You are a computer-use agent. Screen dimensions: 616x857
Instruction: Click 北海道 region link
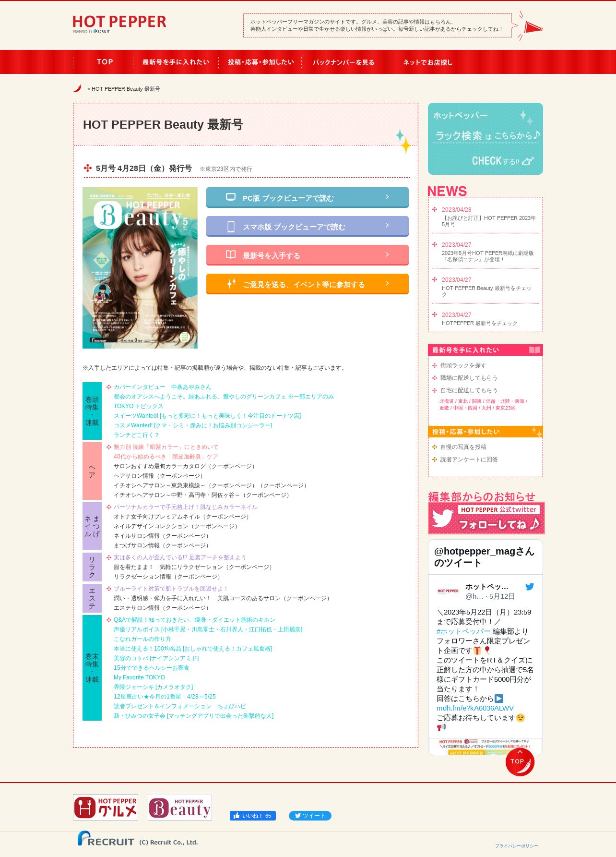tap(446, 401)
